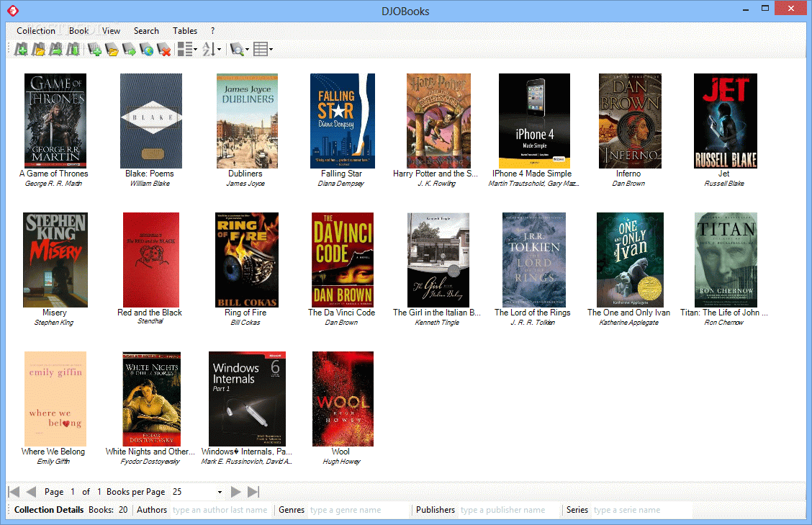Click the 'Collection Details' label
The image size is (812, 525).
(49, 510)
